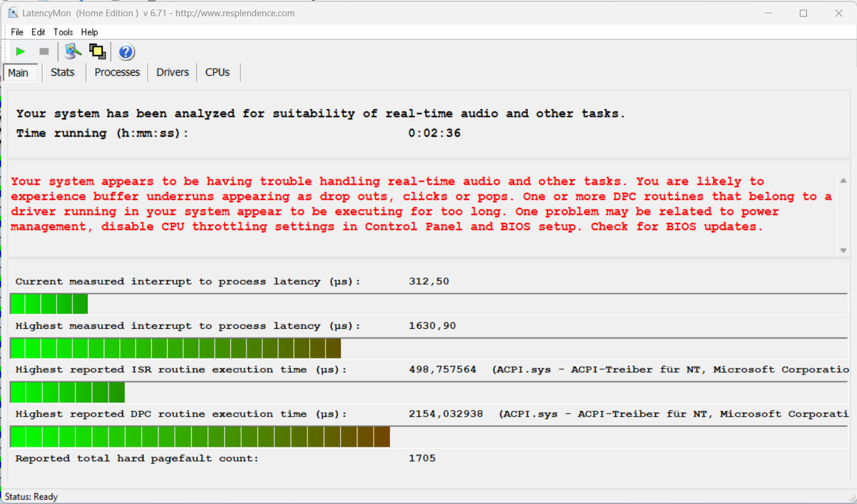The image size is (857, 504).
Task: Switch to the Processes tab
Action: pyautogui.click(x=117, y=72)
